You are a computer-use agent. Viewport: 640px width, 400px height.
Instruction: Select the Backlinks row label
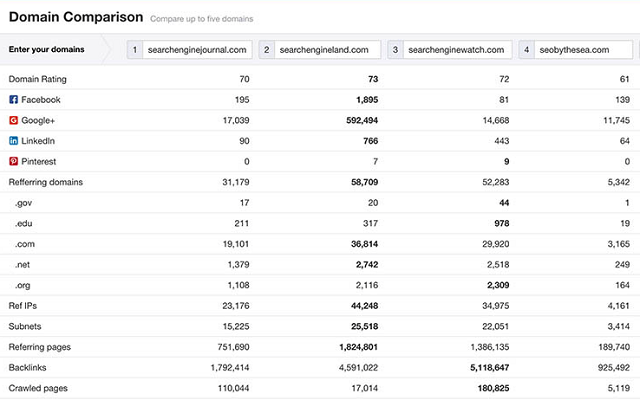(x=27, y=367)
